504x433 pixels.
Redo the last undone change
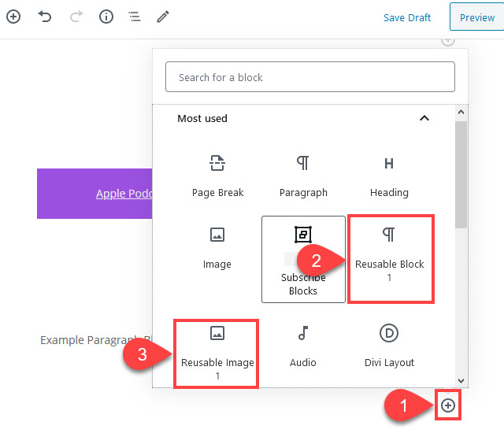pyautogui.click(x=76, y=17)
